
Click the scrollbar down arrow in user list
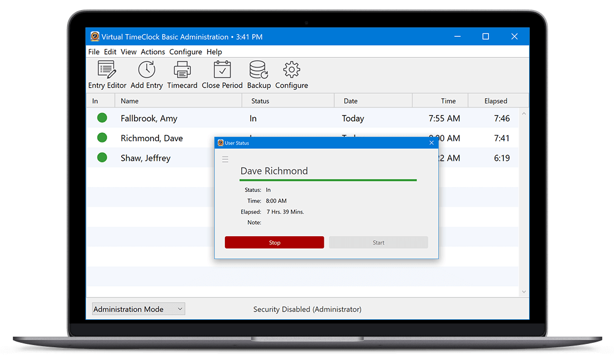click(524, 292)
